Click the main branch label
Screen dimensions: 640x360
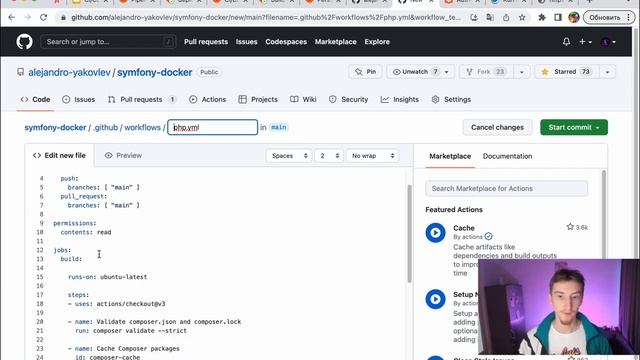tap(278, 127)
